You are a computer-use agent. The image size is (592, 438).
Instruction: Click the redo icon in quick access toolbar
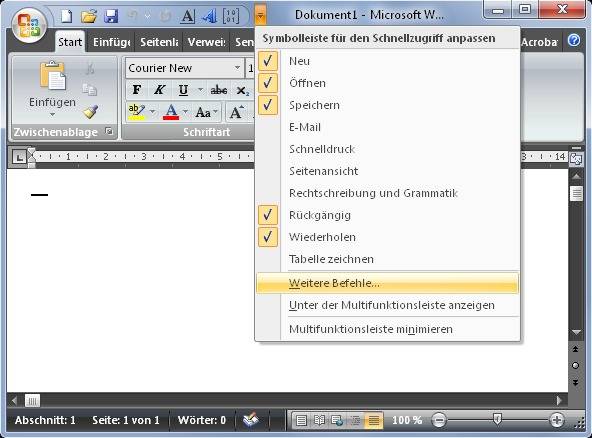(165, 16)
